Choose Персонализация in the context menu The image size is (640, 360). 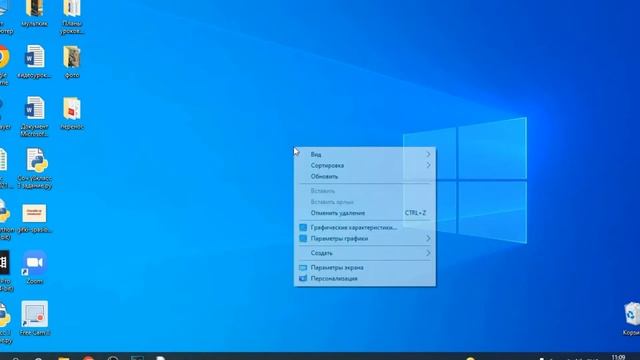[364, 278]
